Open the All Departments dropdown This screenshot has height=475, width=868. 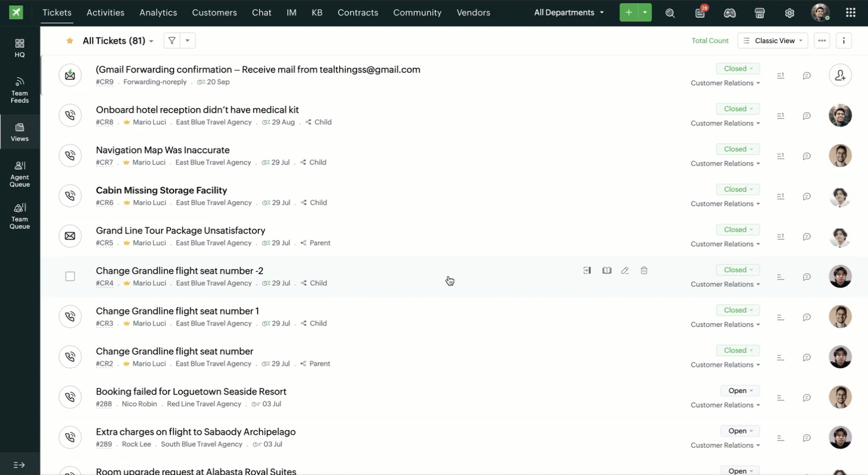pos(569,13)
